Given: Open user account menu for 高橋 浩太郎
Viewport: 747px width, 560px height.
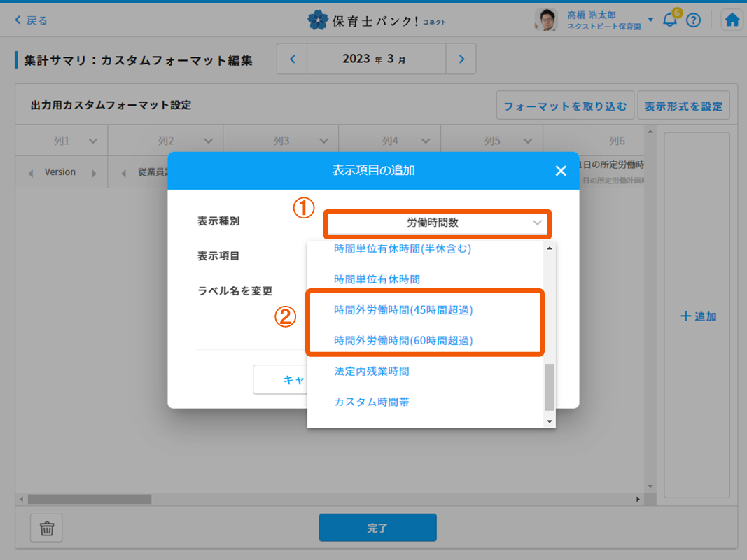Looking at the screenshot, I should 650,20.
